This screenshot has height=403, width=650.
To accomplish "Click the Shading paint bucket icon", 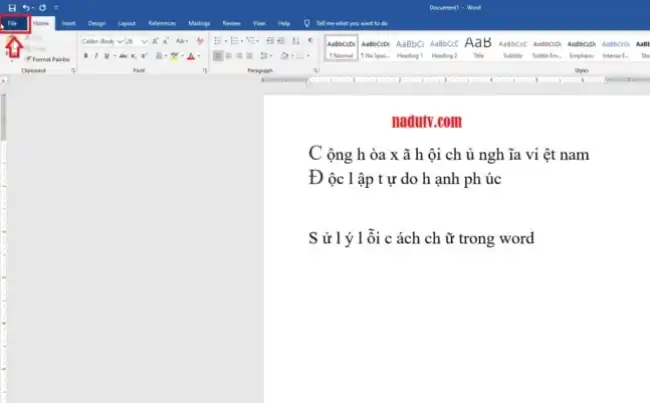I will coord(284,56).
